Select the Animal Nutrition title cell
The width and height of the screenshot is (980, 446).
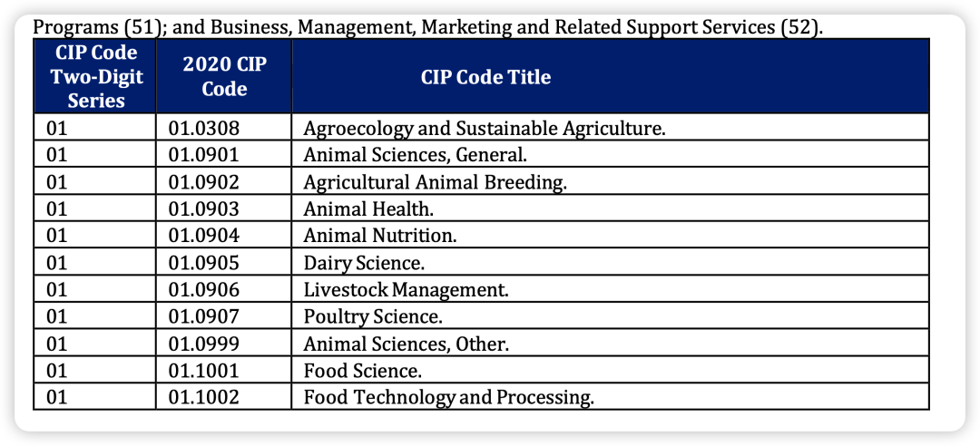(x=611, y=235)
